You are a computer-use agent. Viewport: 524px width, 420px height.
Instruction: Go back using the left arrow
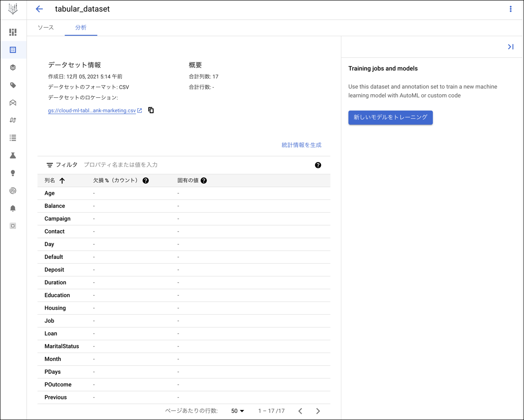coord(40,9)
